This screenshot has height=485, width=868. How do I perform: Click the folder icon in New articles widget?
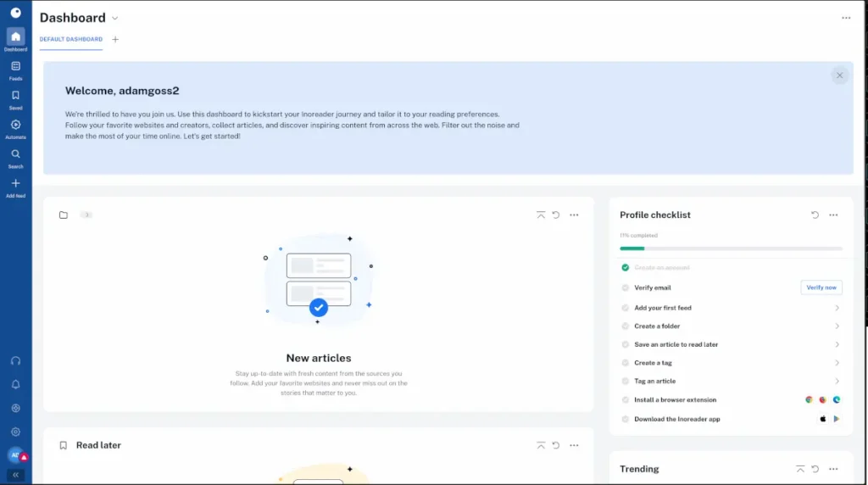click(x=63, y=215)
